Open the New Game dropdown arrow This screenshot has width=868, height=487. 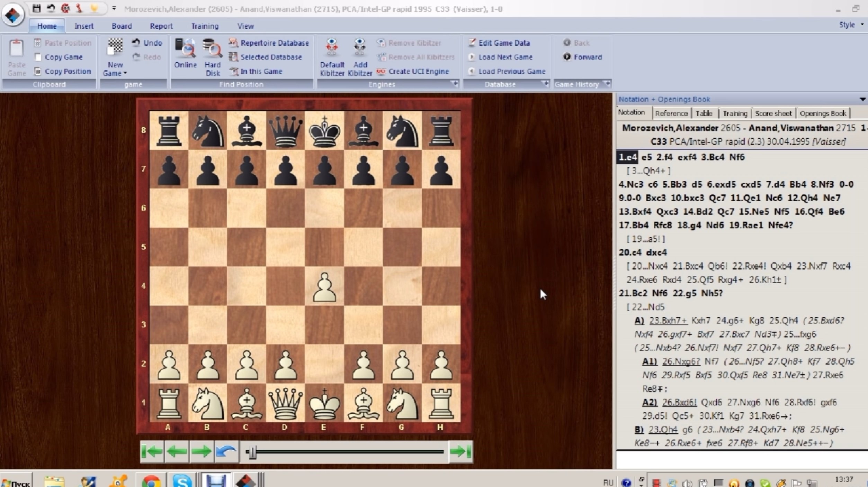[125, 73]
